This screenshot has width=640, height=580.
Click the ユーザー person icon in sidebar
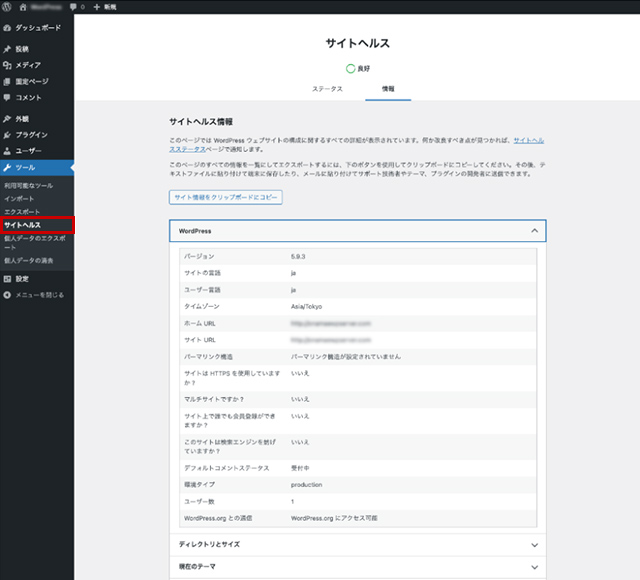tap(7, 151)
